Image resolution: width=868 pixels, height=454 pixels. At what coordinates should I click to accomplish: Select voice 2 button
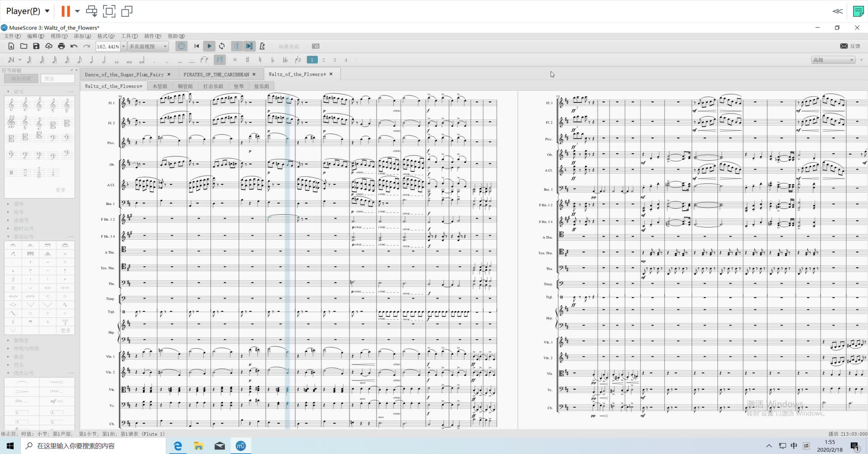(323, 60)
